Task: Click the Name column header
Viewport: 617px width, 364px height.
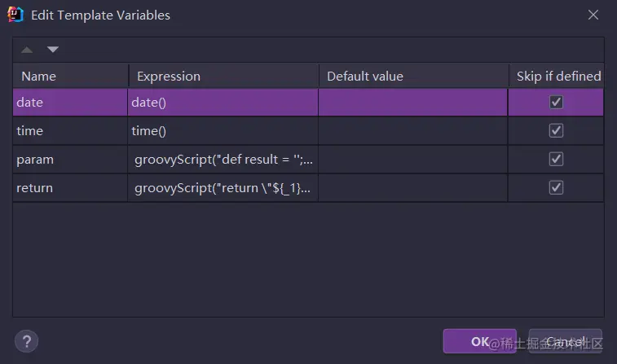Action: click(70, 77)
